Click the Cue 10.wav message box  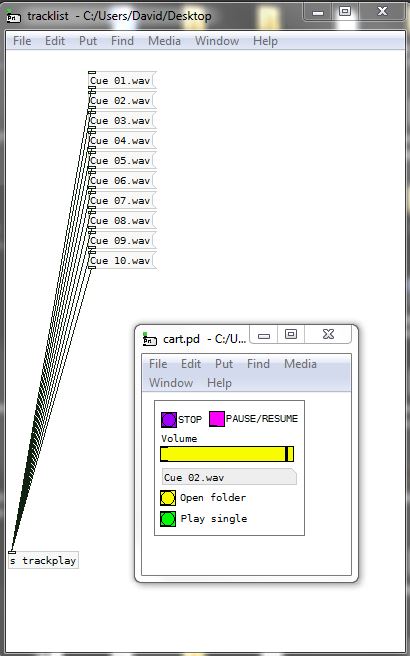[122, 261]
